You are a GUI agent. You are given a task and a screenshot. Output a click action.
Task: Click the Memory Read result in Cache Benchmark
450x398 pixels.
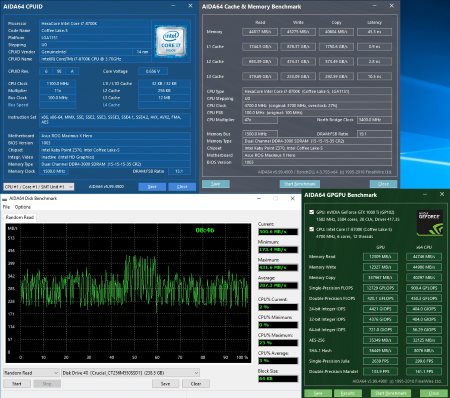(260, 32)
